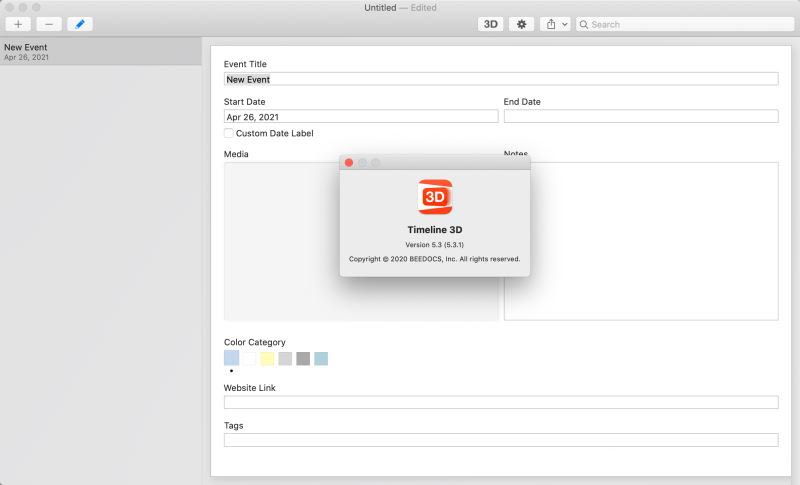Click the Event Title text field
The height and width of the screenshot is (485, 800).
[x=501, y=79]
